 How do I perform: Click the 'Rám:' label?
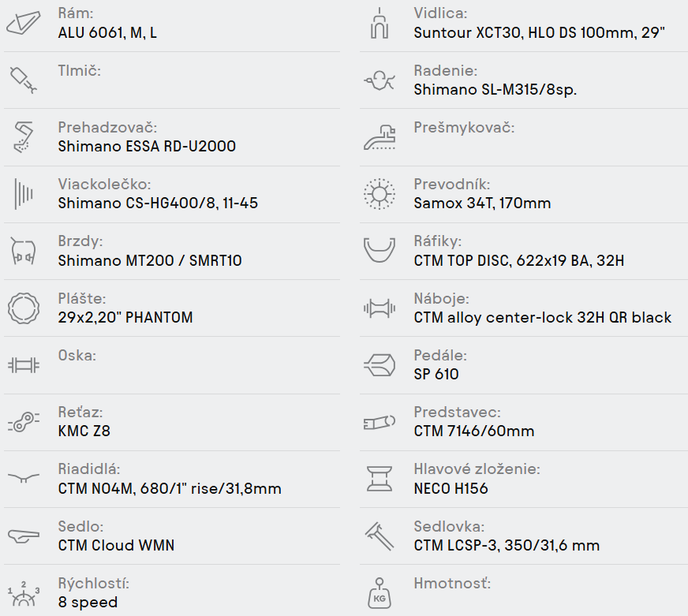76,13
